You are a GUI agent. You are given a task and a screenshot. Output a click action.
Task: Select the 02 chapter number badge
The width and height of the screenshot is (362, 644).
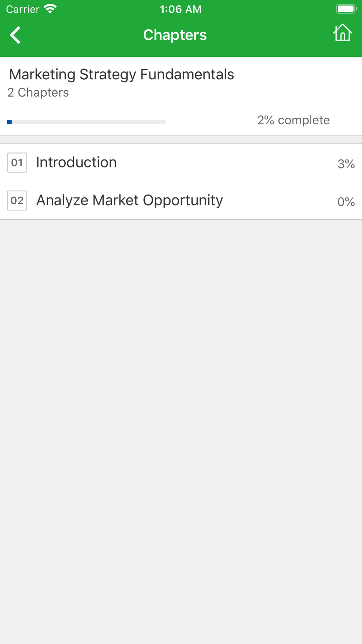coord(17,200)
